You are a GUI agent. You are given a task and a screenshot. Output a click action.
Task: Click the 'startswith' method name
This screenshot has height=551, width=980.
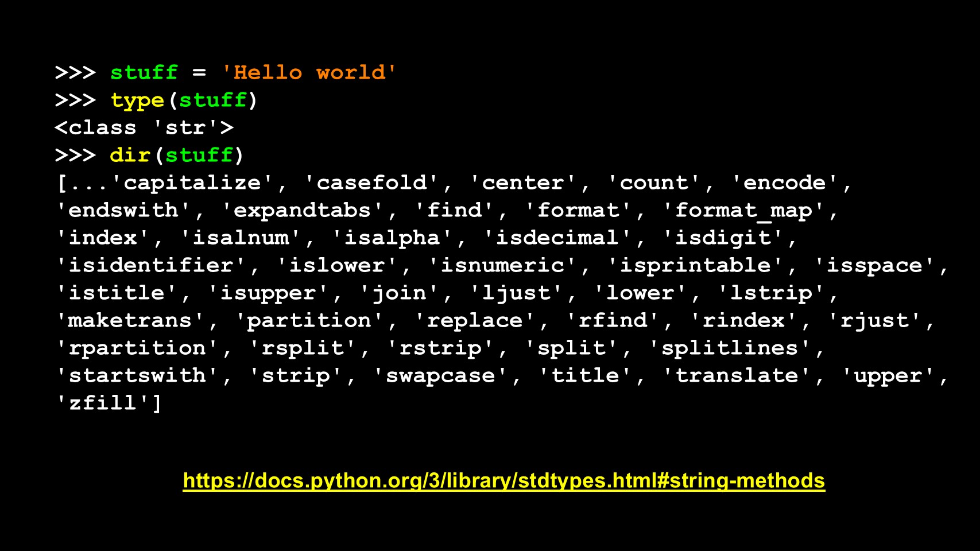pos(137,375)
